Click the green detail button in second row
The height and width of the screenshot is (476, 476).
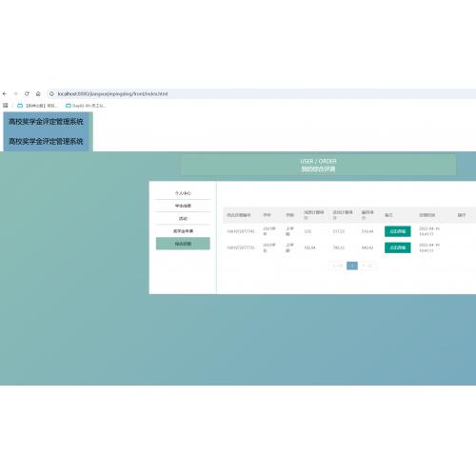[398, 248]
